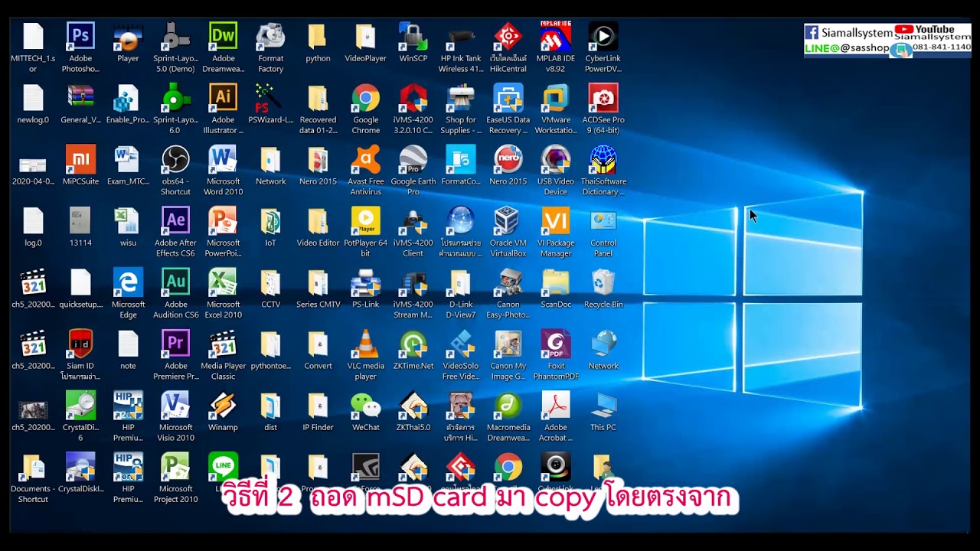Open Winamp shortcut

[223, 406]
